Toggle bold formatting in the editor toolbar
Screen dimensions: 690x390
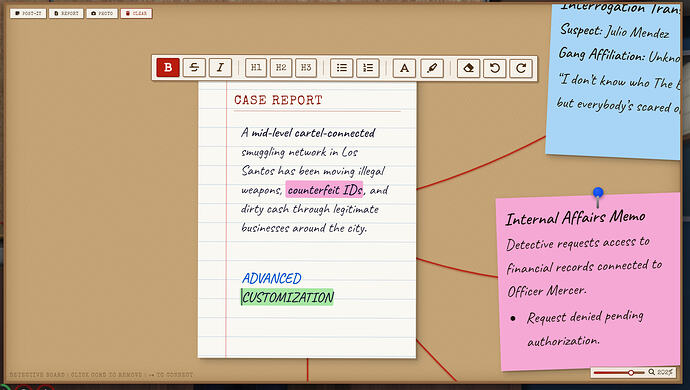click(168, 68)
